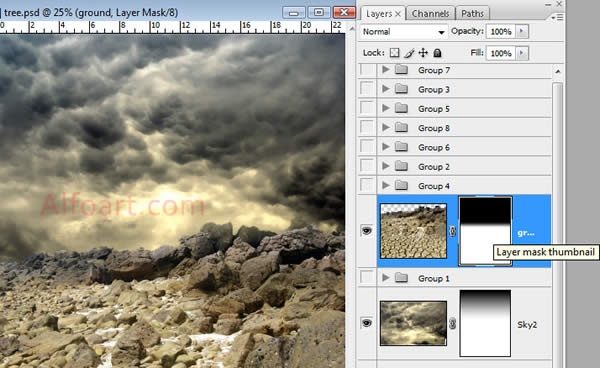
Task: Hide the ground layer via eye icon
Action: point(367,231)
